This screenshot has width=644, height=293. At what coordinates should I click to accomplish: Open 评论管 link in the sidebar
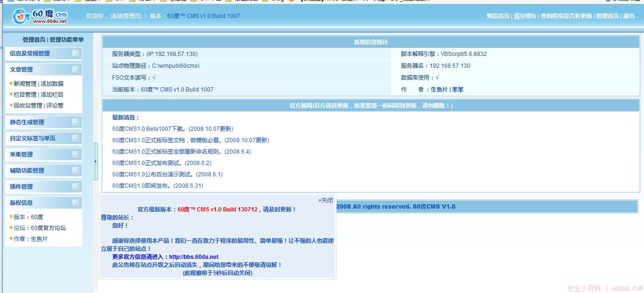(55, 106)
